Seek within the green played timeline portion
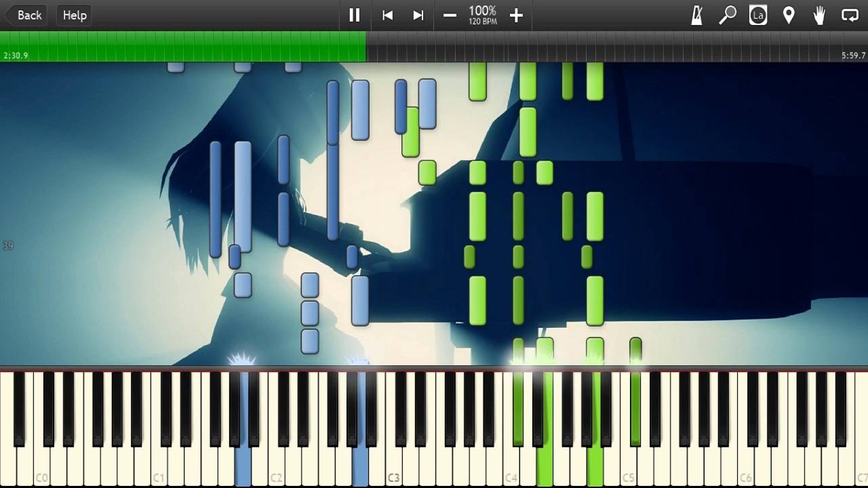Viewport: 868px width, 488px height. [183, 46]
